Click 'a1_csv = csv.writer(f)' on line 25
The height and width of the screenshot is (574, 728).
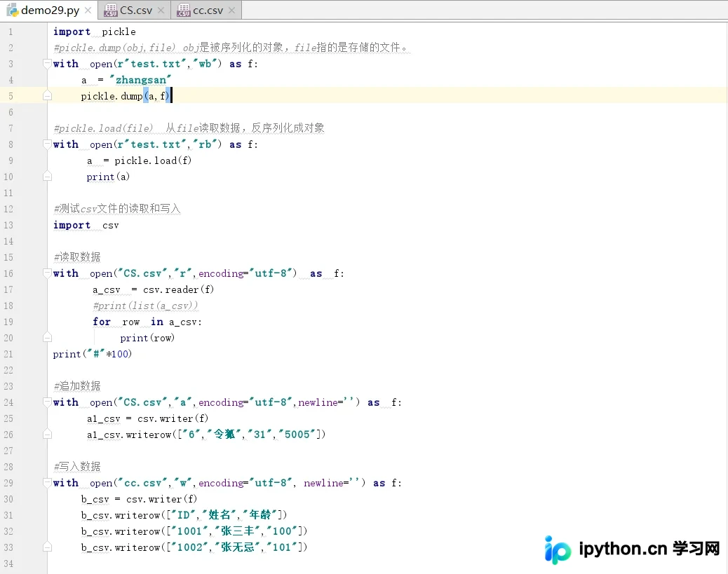click(147, 418)
